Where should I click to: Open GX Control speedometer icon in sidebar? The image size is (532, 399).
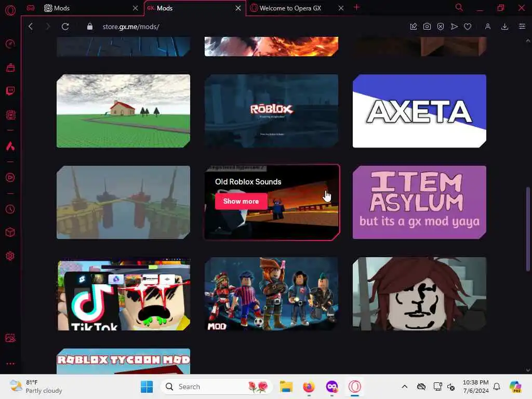[x=10, y=44]
